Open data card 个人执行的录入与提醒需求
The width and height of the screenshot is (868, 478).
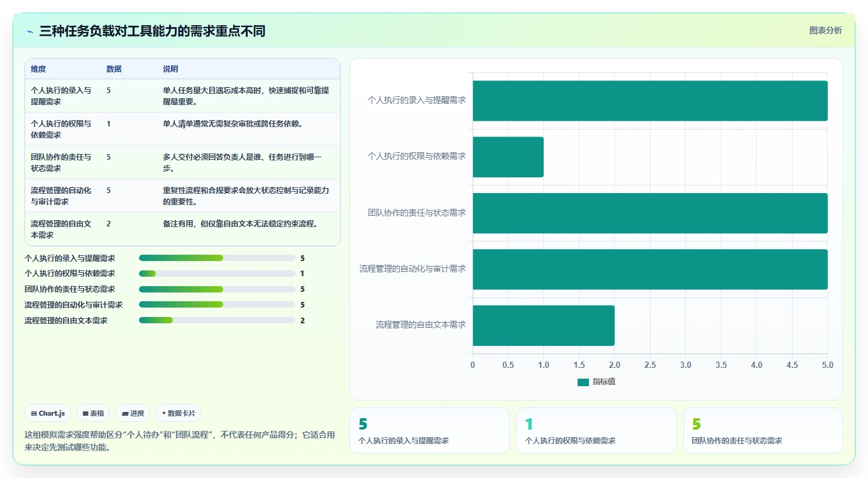coord(429,430)
